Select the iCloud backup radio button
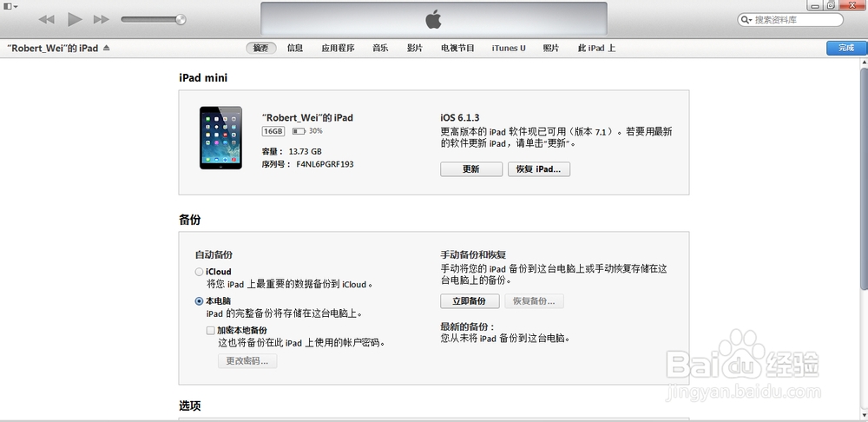This screenshot has height=422, width=868. point(200,272)
